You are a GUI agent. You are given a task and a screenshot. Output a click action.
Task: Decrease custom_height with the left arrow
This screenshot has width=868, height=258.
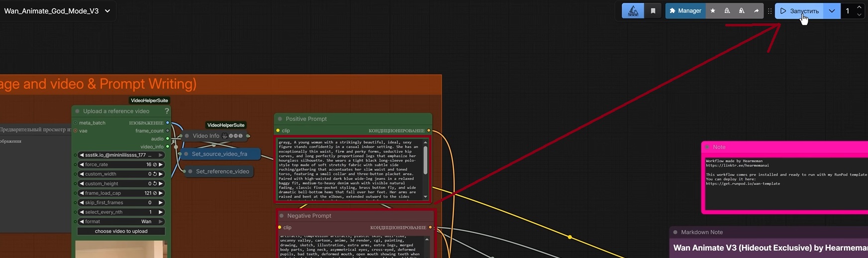pyautogui.click(x=82, y=183)
